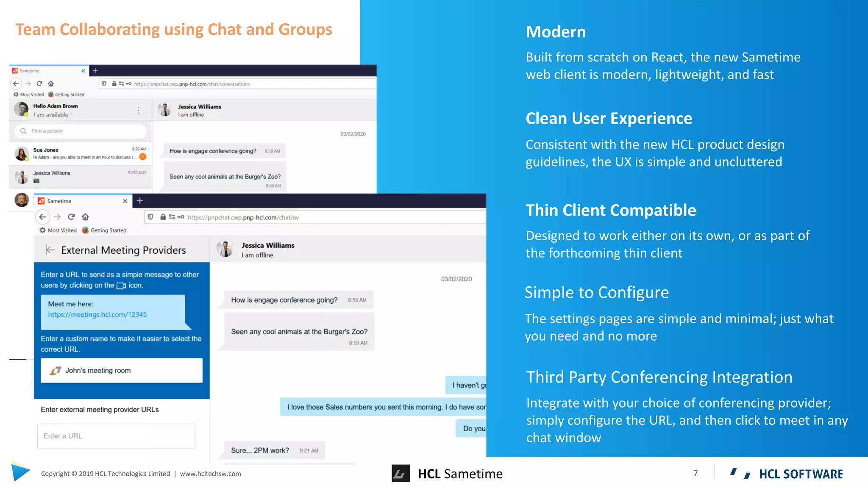Click the back arrow beside External Meeting Providers
868x488 pixels.
pos(50,250)
